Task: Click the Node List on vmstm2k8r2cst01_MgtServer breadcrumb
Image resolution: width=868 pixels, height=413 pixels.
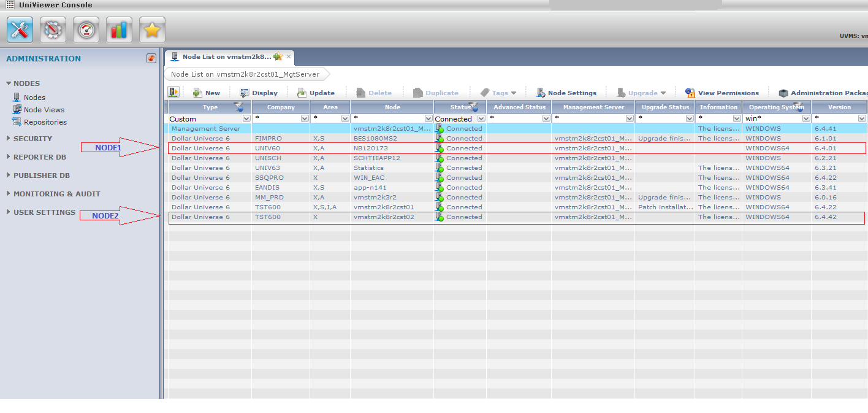Action: click(245, 74)
